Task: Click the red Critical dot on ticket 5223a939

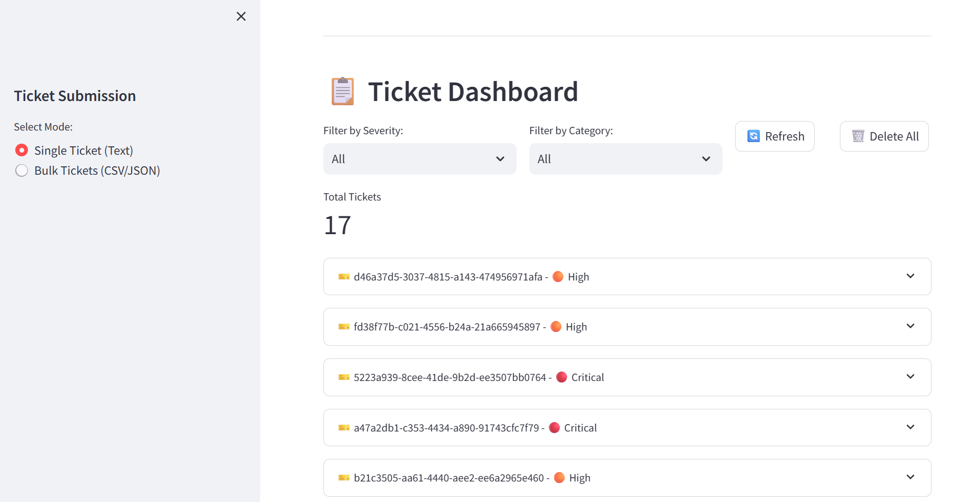Action: click(x=561, y=377)
